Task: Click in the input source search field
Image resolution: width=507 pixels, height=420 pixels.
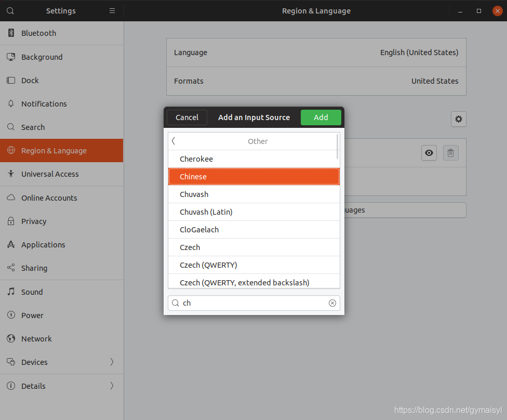Action: (x=254, y=303)
